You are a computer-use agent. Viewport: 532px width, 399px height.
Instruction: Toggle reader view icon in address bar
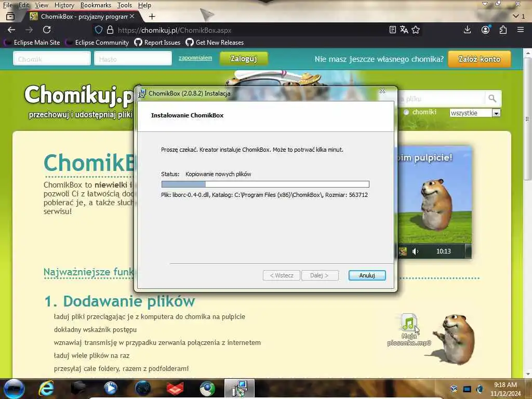[393, 30]
